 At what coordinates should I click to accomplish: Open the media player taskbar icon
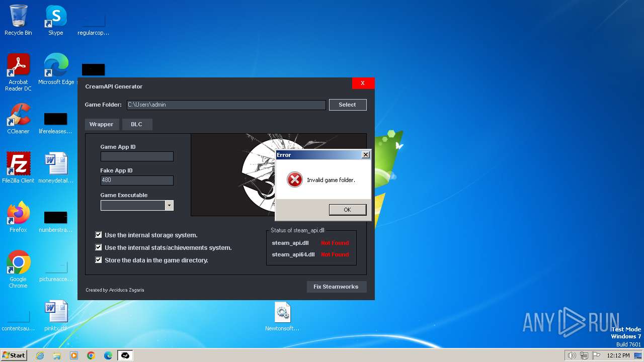point(74,355)
